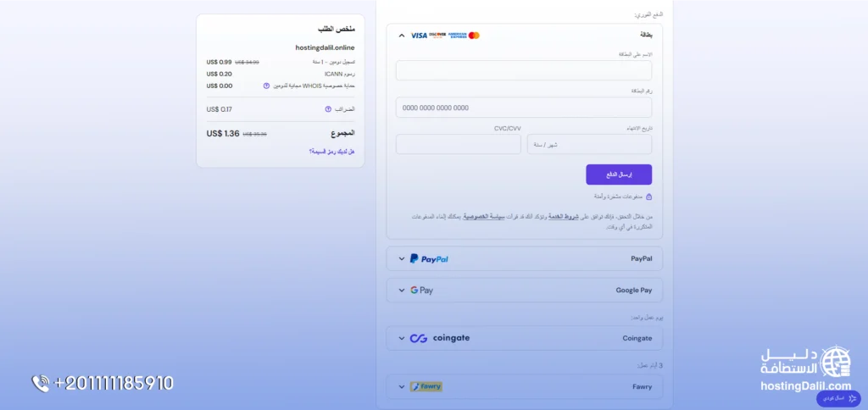Open the coupon code link
868x410 pixels.
click(x=331, y=152)
